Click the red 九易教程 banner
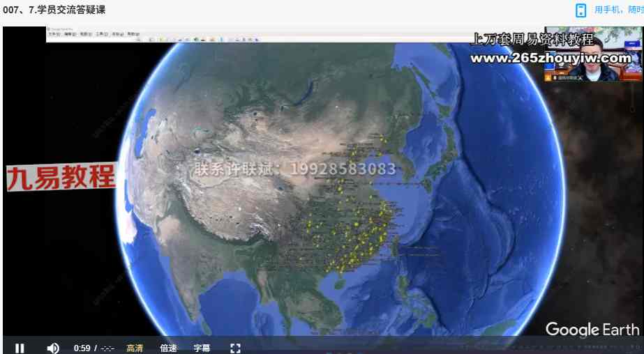 click(x=61, y=178)
